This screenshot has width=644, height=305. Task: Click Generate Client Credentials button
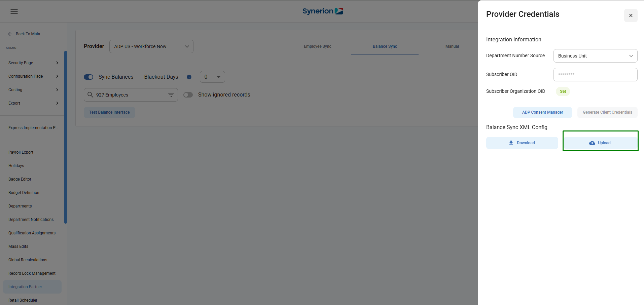pyautogui.click(x=607, y=112)
